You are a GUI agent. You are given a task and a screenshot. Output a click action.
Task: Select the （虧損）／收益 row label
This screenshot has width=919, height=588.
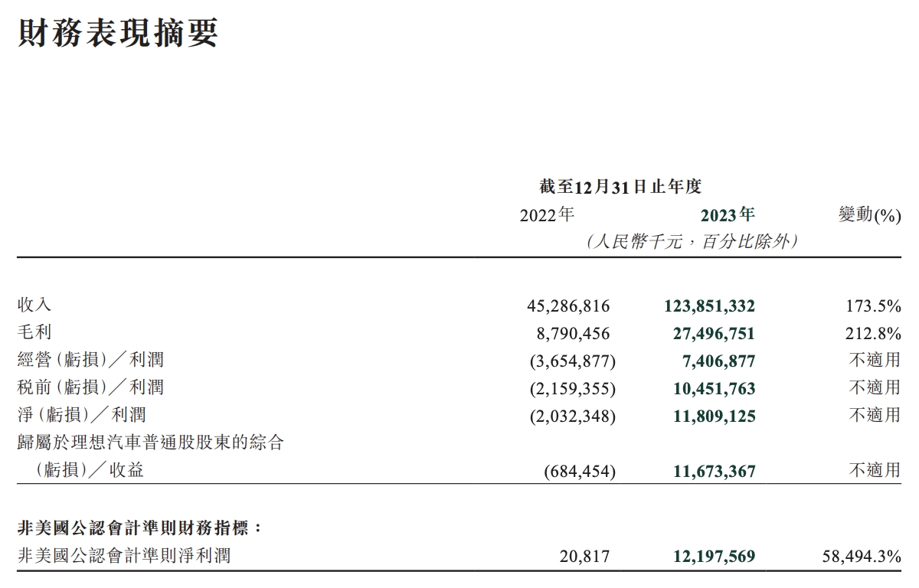90,470
